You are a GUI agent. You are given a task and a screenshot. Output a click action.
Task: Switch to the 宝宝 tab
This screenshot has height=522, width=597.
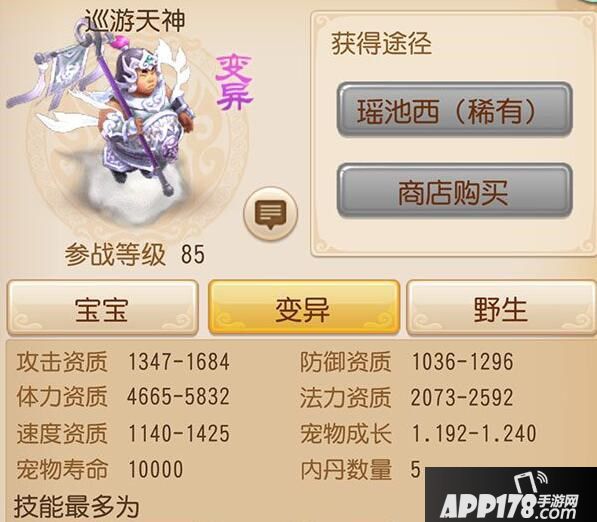pos(102,308)
